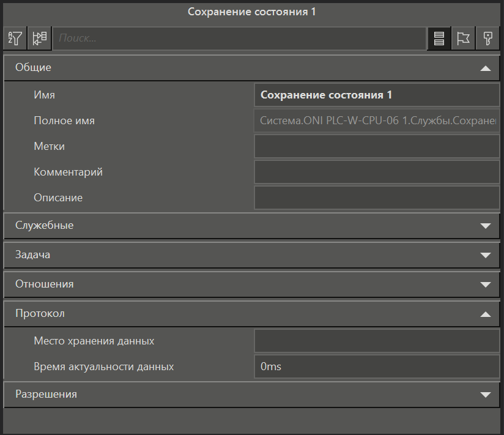This screenshot has height=435, width=504.
Task: Click the Протокол section header label
Action: pos(40,313)
